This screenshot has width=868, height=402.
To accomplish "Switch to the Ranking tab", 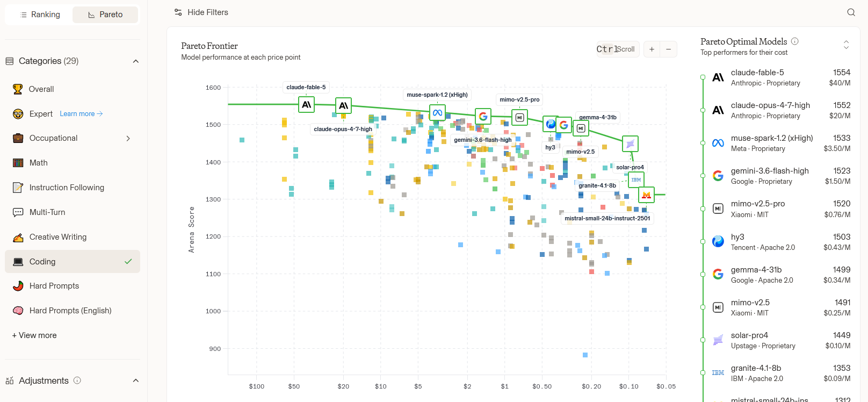I will click(x=39, y=15).
